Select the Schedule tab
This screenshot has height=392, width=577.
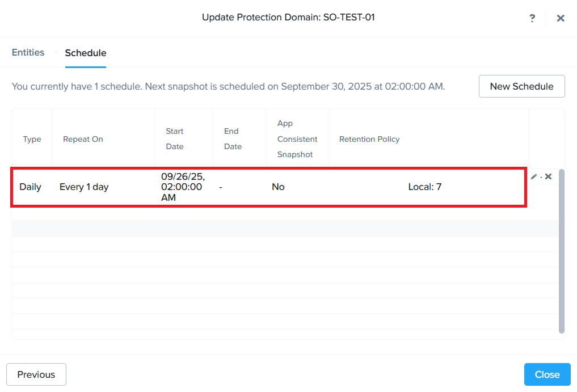(86, 53)
